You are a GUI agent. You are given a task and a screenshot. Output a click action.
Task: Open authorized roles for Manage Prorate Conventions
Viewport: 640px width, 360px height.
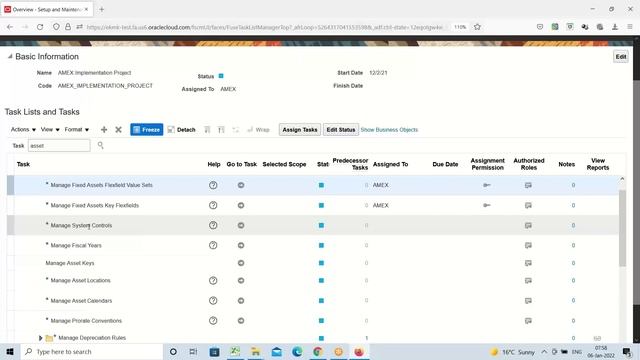[528, 320]
